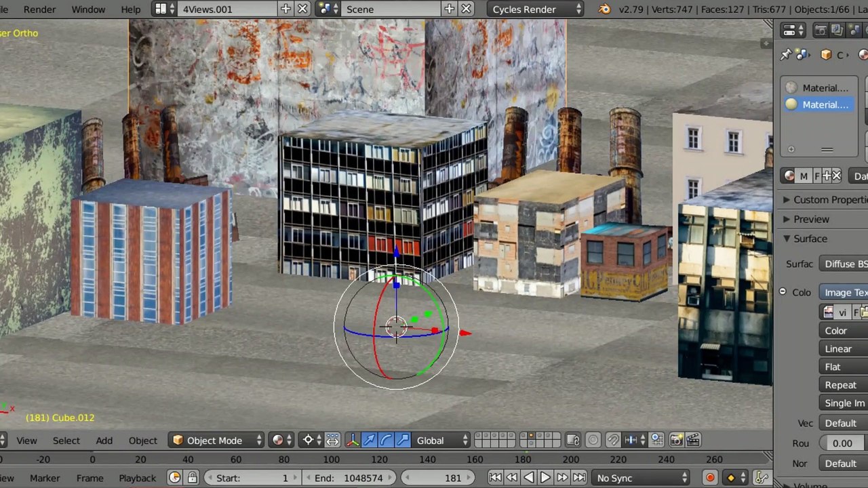Open the Object Mode selector
868x488 pixels.
pyautogui.click(x=216, y=441)
